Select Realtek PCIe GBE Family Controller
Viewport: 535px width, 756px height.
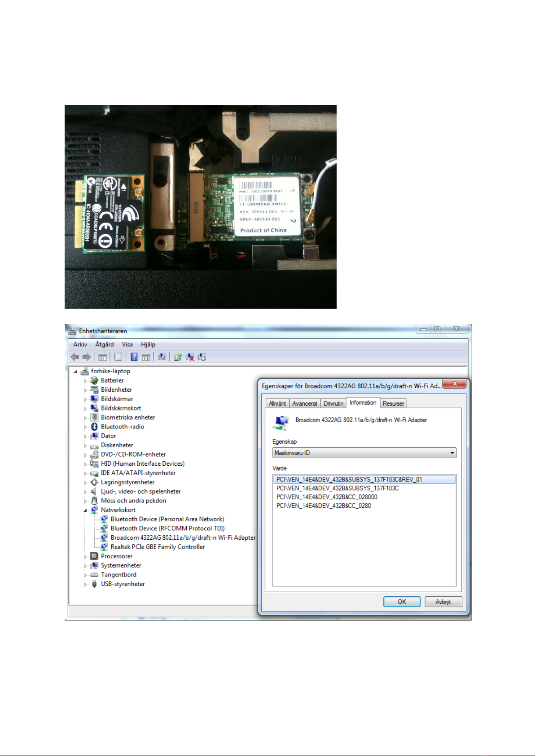(x=158, y=547)
